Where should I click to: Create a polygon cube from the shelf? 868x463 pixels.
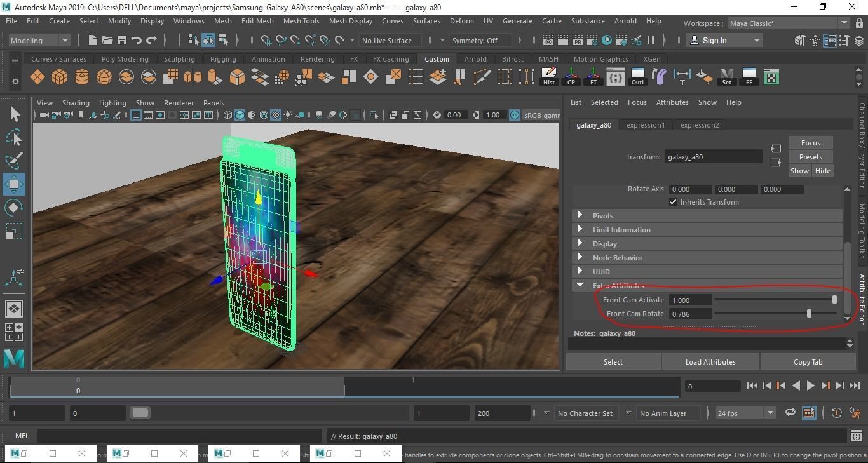click(x=59, y=77)
